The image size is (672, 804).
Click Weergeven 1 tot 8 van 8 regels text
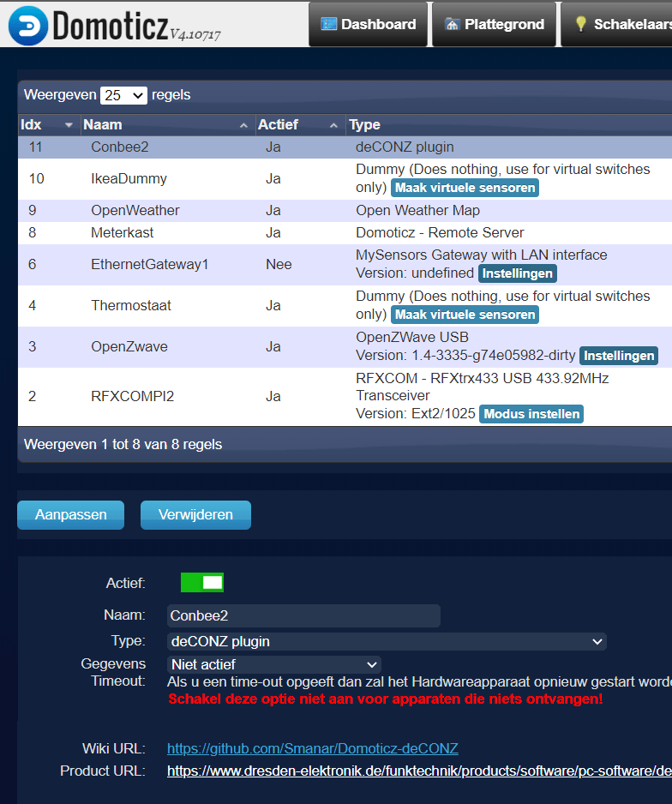pos(123,445)
